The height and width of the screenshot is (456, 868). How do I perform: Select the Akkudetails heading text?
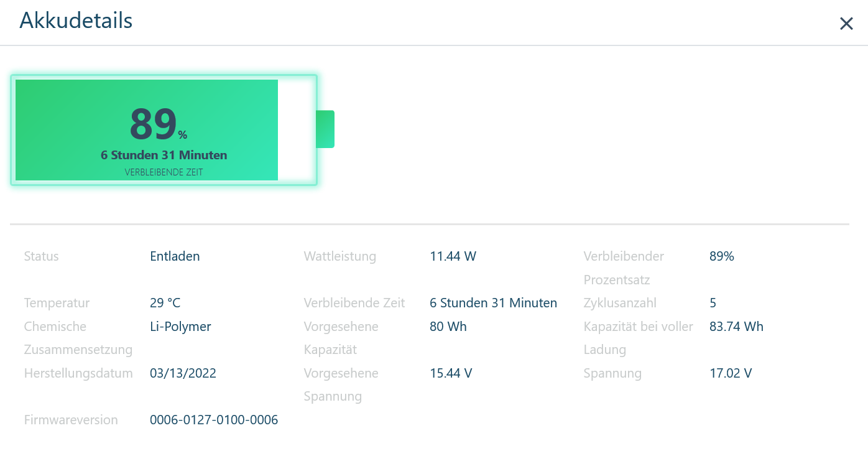pyautogui.click(x=76, y=21)
